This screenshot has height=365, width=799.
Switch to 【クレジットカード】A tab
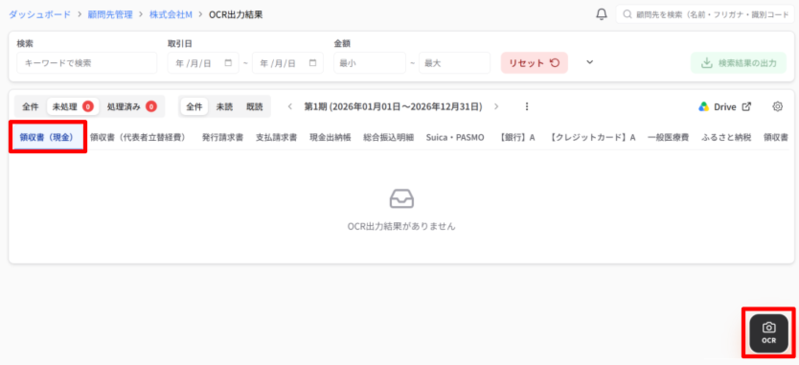click(592, 137)
